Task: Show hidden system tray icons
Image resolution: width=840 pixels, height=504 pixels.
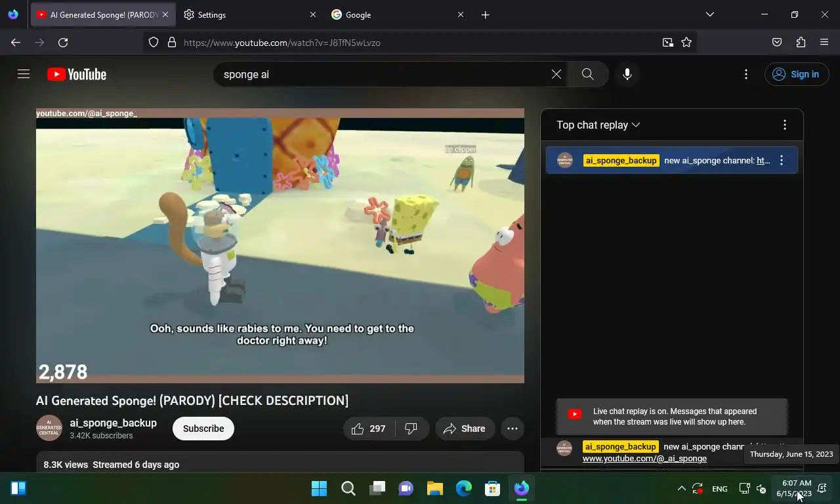Action: pos(681,488)
